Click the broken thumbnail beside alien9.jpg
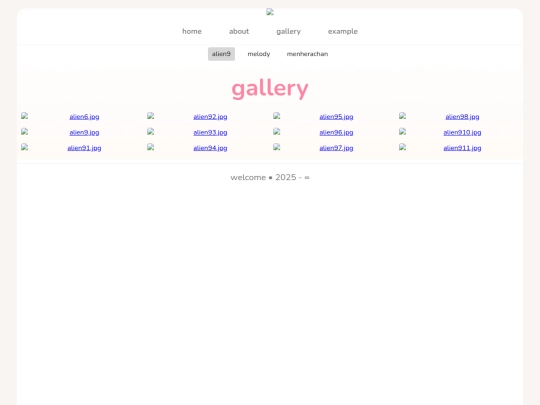This screenshot has width=540, height=405. point(24,132)
